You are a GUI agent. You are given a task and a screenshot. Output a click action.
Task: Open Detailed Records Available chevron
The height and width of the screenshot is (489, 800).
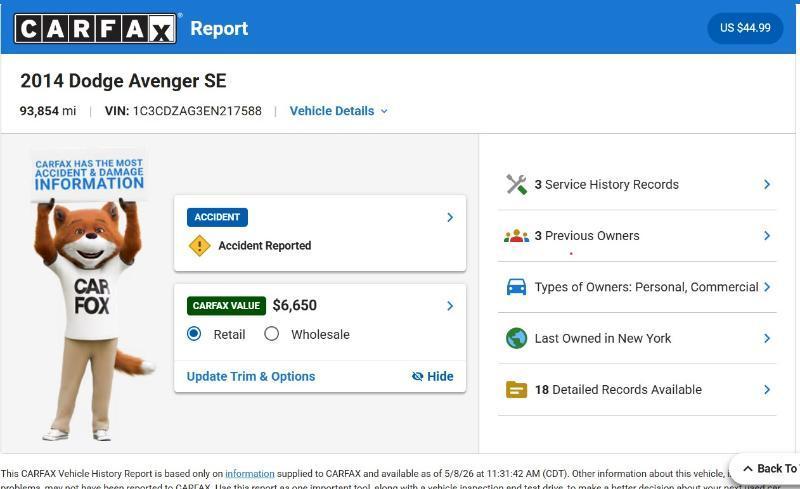click(x=767, y=390)
